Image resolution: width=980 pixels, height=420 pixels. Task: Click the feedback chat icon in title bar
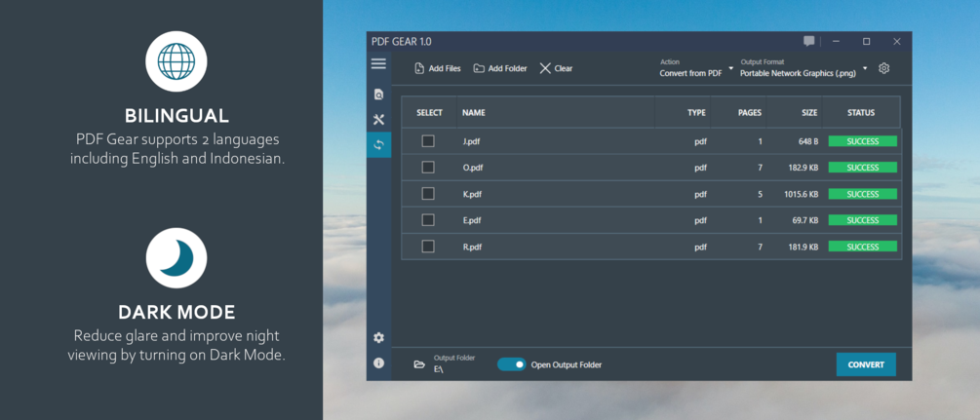809,42
